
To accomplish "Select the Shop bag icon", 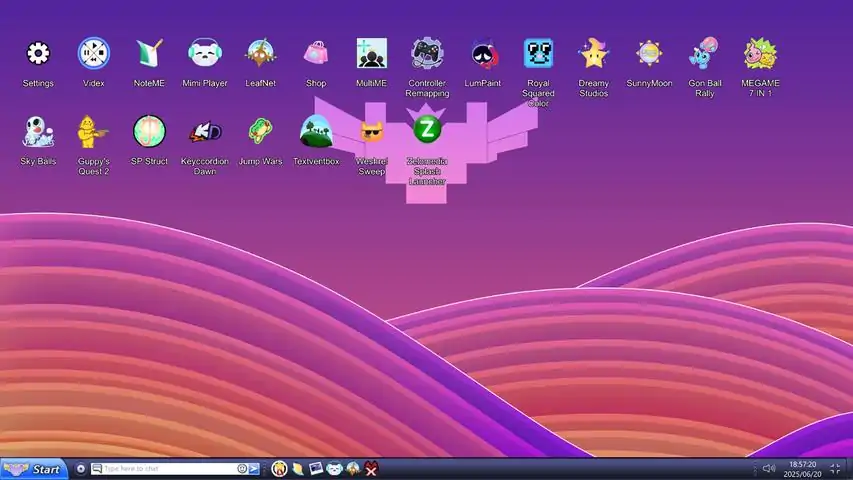I will (316, 54).
